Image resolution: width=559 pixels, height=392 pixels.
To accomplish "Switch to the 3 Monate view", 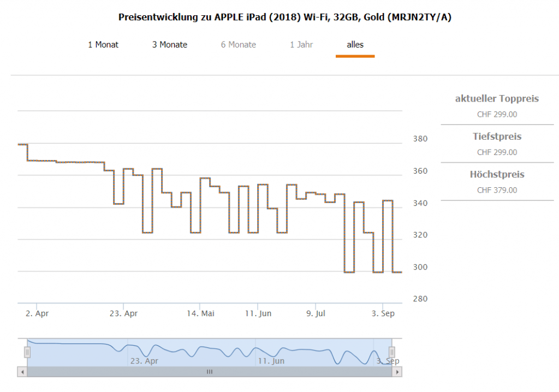I will [169, 45].
